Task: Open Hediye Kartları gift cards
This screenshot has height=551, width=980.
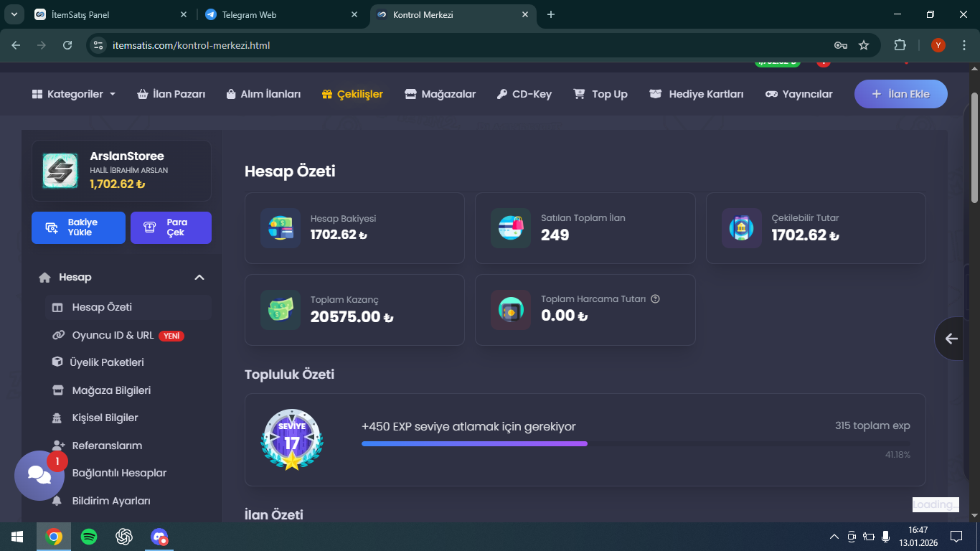Action: [x=697, y=94]
